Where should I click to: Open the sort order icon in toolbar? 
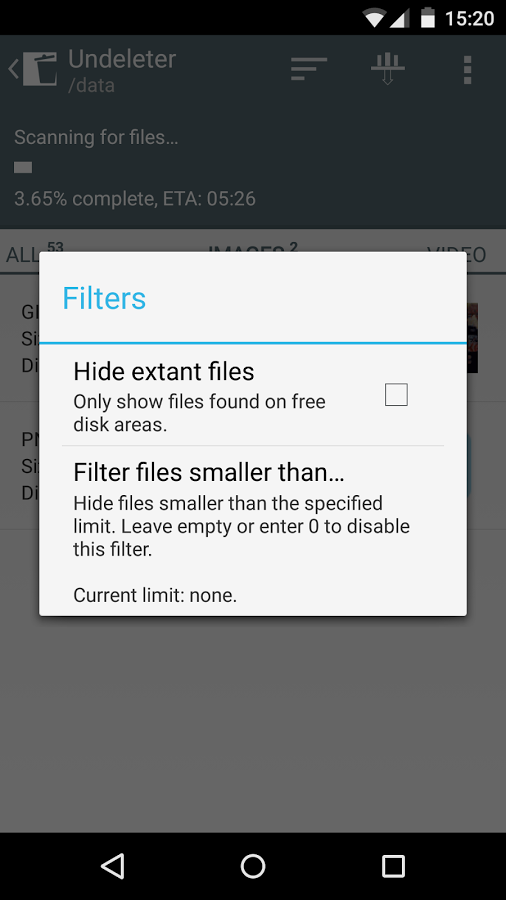coord(309,69)
